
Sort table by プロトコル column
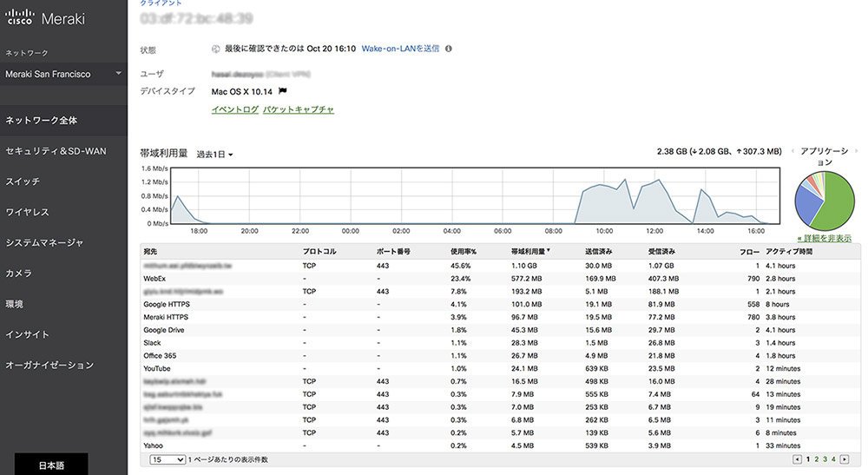(x=319, y=251)
